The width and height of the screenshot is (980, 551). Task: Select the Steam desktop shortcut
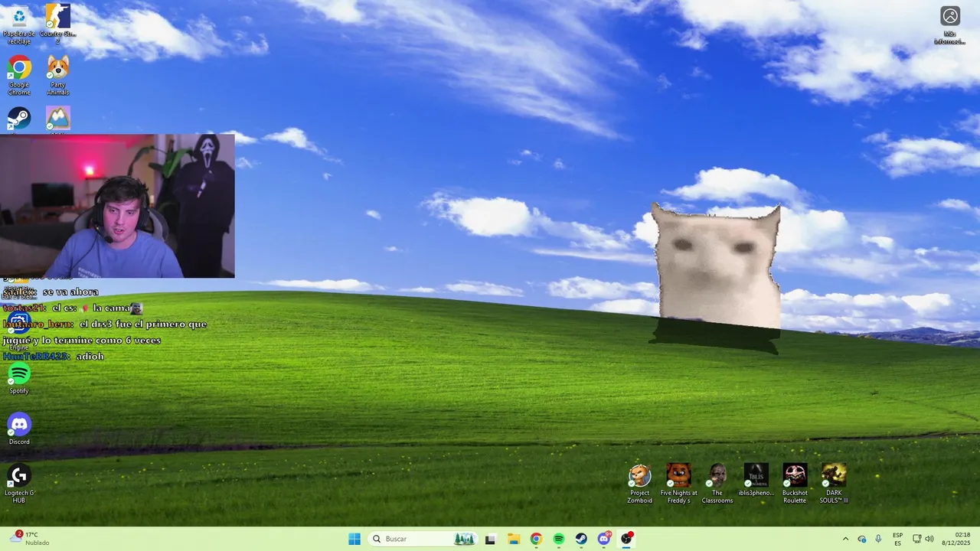(19, 119)
